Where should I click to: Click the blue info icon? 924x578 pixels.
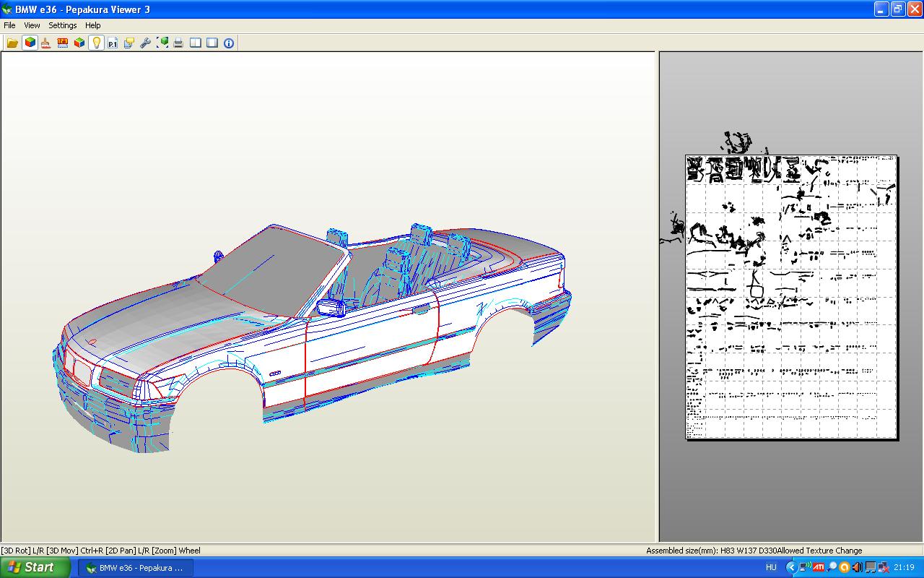(x=229, y=43)
